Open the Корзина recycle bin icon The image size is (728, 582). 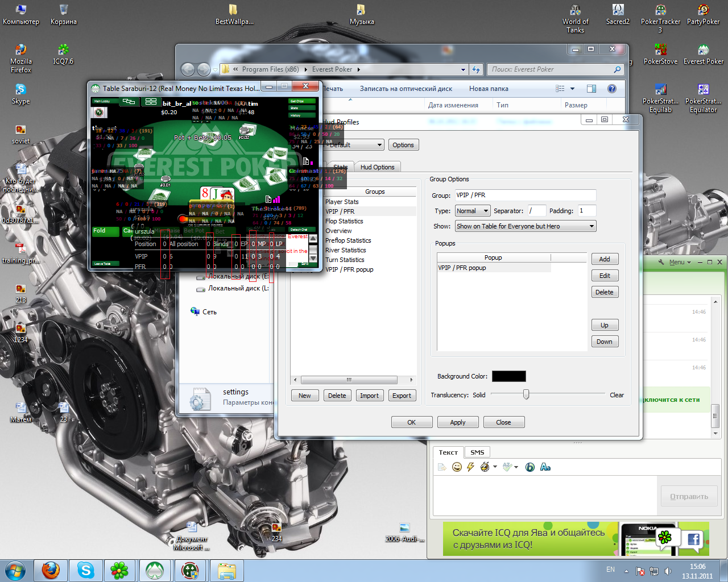click(63, 15)
